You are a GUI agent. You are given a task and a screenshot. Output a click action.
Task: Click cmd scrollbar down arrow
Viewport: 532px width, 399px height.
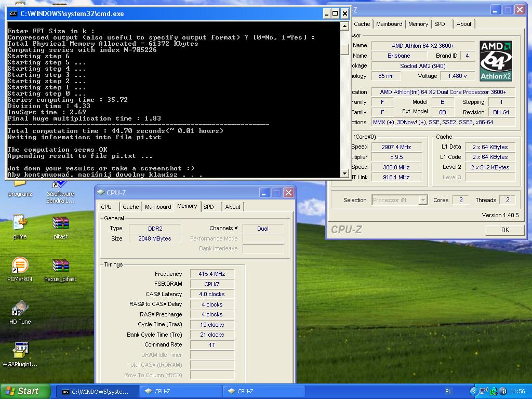(x=344, y=174)
